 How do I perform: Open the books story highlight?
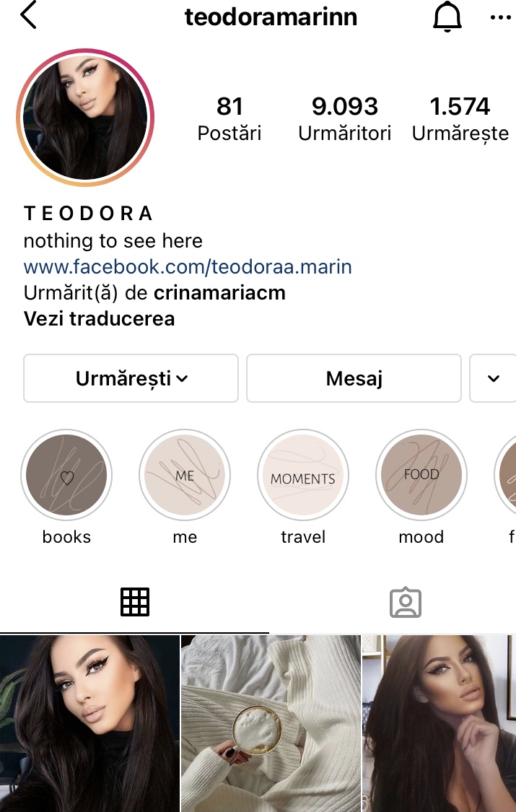tap(66, 474)
